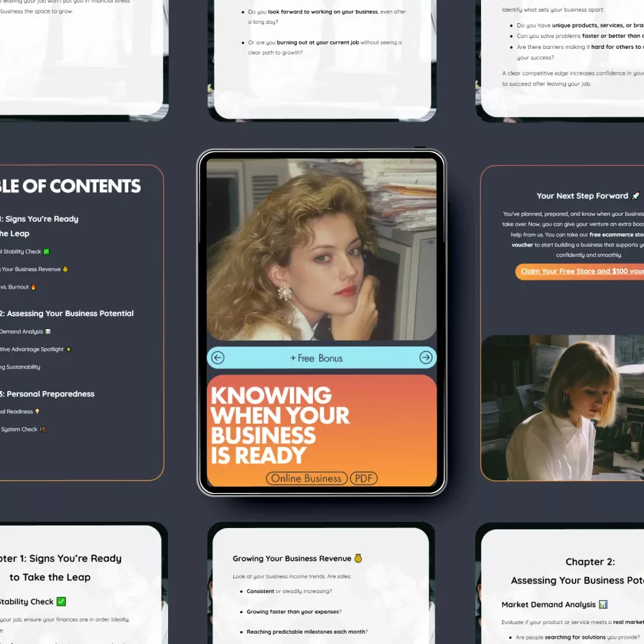This screenshot has width=644, height=644.
Task: Click the bar chart emoji after Demand Analysis
Action: click(48, 332)
